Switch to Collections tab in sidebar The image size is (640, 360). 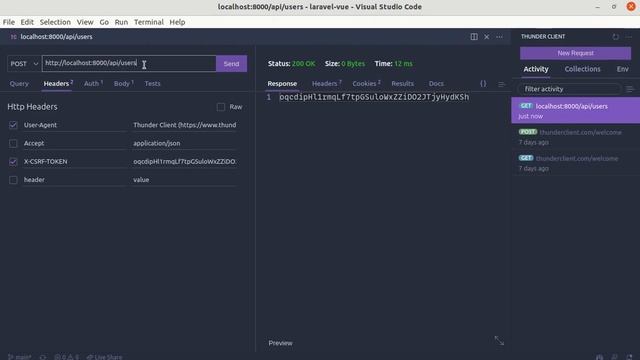582,69
